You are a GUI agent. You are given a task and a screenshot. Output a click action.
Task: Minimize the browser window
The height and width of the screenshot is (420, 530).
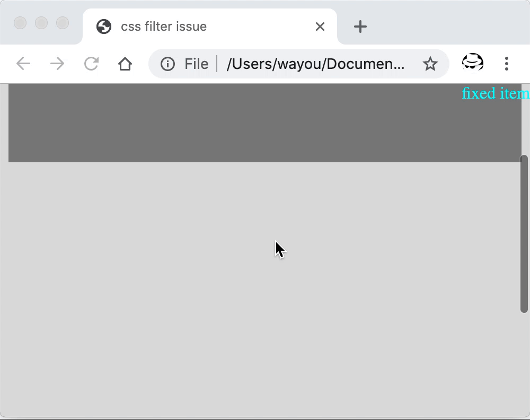41,23
